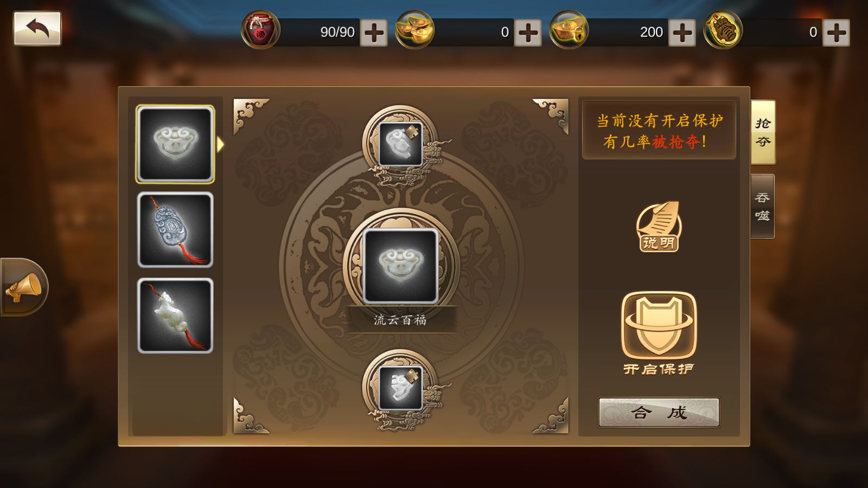
Task: Add stamina with plus next to 90/90
Action: click(374, 33)
